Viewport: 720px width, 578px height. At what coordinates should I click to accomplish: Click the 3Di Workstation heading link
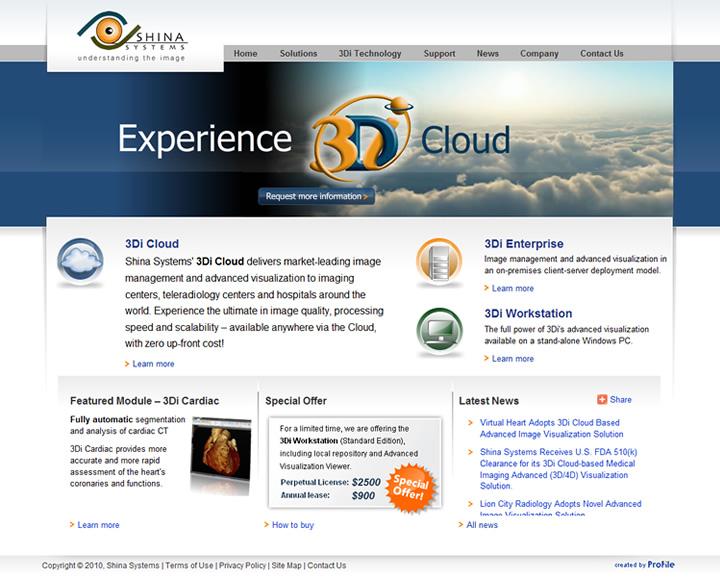coord(528,313)
